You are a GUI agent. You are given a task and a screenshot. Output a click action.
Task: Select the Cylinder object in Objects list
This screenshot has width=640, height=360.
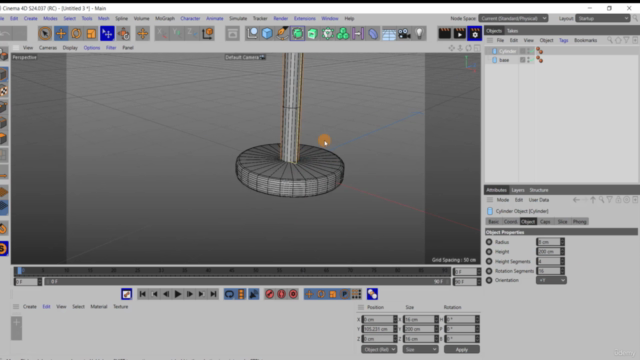(x=507, y=51)
